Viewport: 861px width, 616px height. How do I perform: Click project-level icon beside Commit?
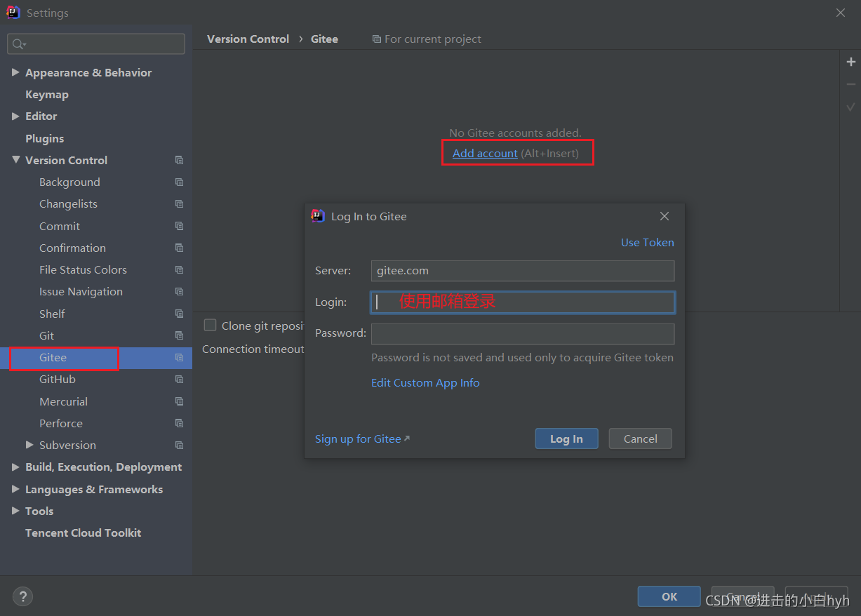(x=180, y=226)
